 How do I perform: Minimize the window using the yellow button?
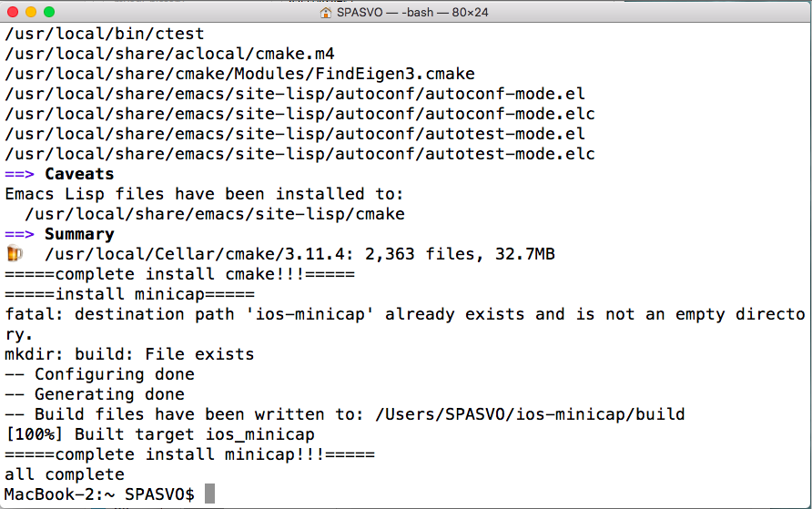tap(30, 13)
